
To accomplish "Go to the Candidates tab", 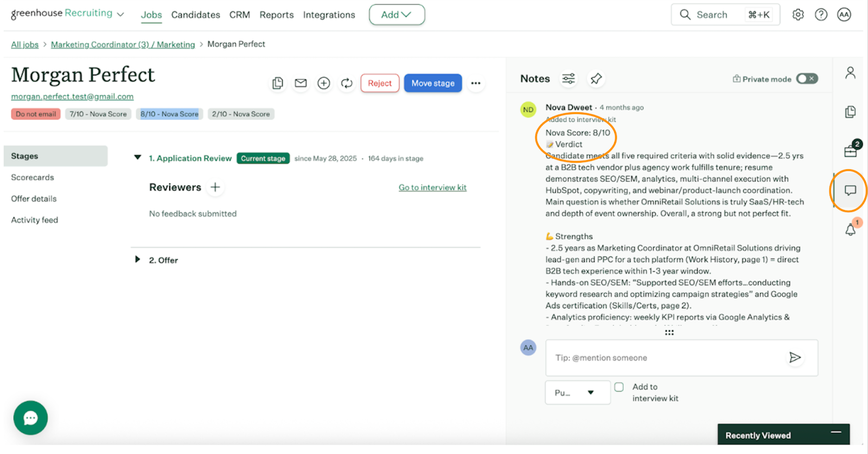I will [x=195, y=15].
